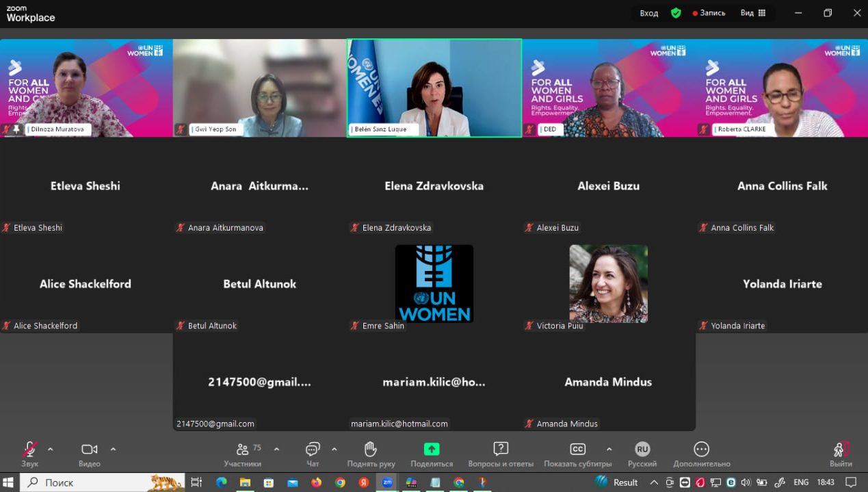Expand video options arrow beside Видео
The image size is (868, 492).
point(113,449)
